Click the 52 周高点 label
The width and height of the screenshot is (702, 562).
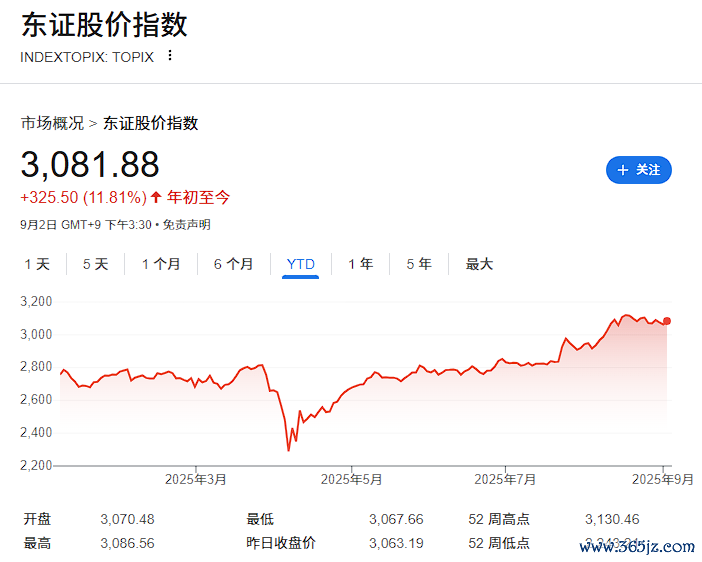pos(499,519)
